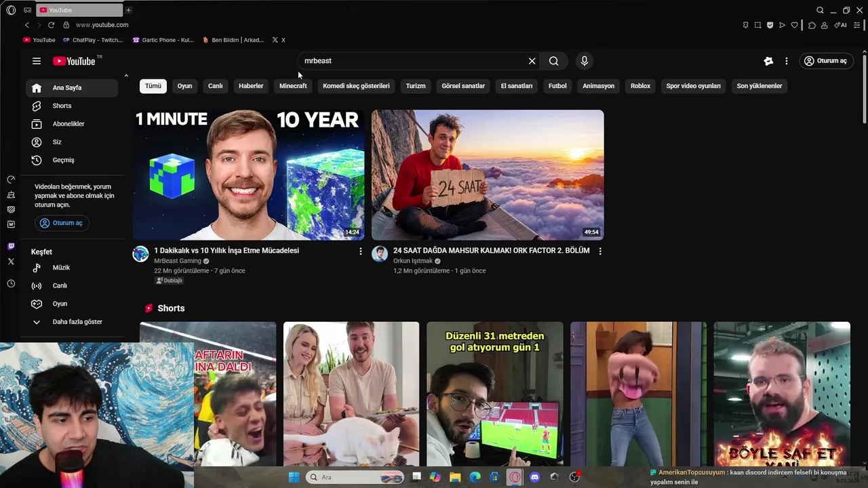
Task: Open GX Corner gamepad icon
Action: point(28,10)
